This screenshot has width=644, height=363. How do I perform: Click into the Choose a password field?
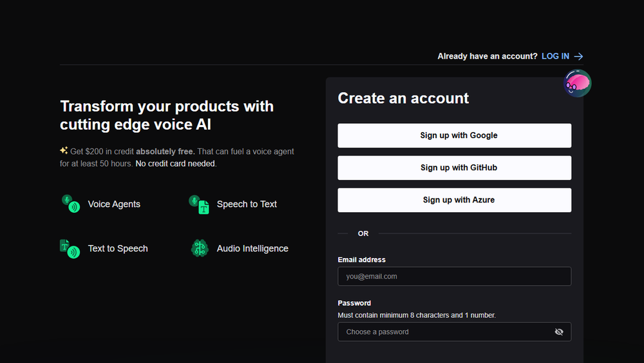(444, 332)
